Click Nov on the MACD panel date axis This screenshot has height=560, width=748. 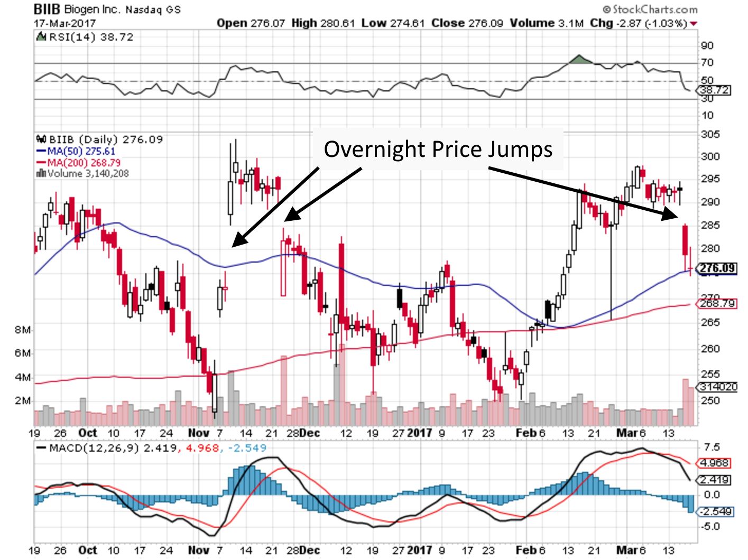pyautogui.click(x=199, y=550)
